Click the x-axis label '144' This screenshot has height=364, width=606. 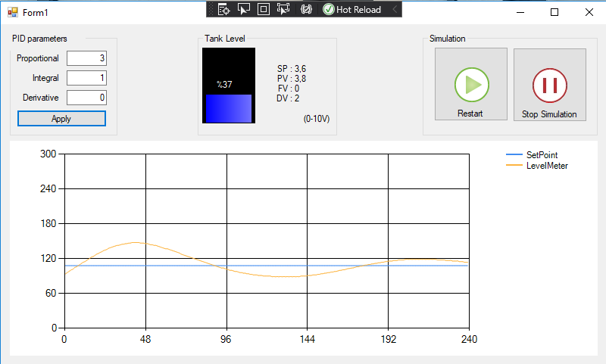[308, 339]
